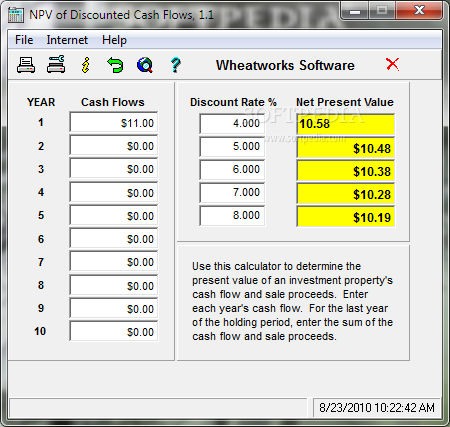Click the empty left status bar panel
The height and width of the screenshot is (427, 450).
158,407
